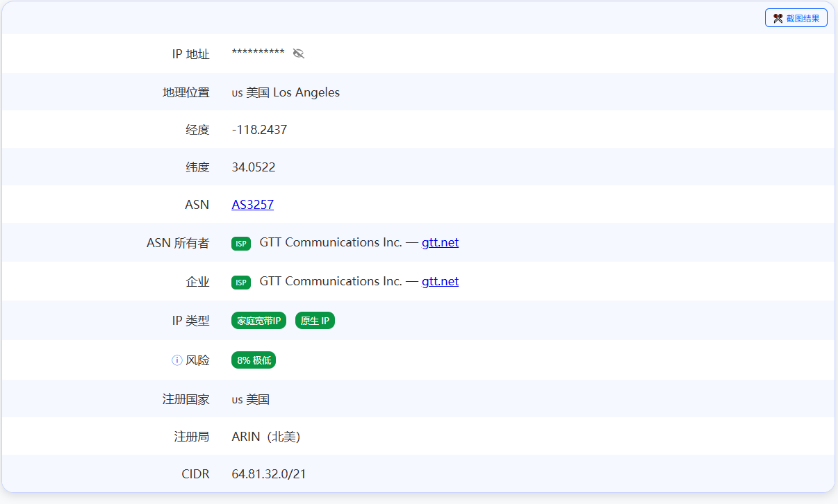
Task: Click ISP badge in 企业 row
Action: pyautogui.click(x=241, y=282)
